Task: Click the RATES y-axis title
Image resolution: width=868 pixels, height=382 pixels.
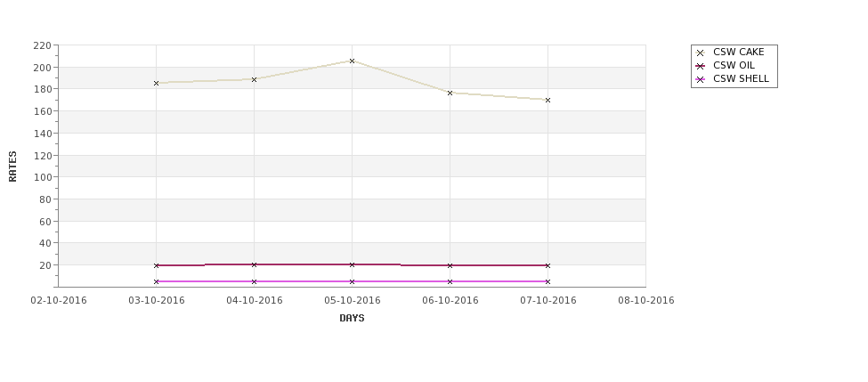Action: click(12, 166)
